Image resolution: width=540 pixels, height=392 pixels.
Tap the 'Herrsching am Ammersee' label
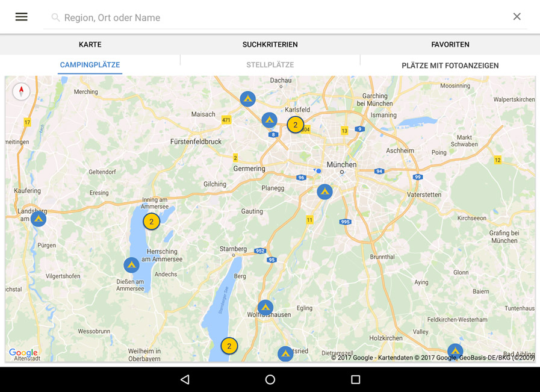pyautogui.click(x=162, y=255)
